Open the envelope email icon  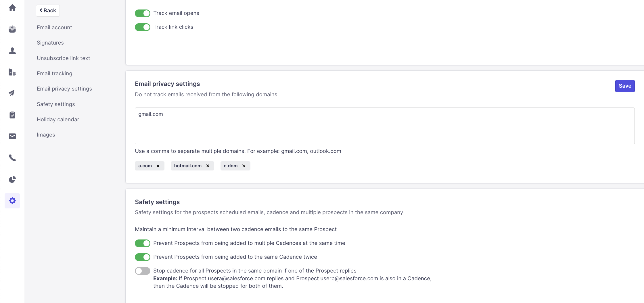pyautogui.click(x=12, y=136)
